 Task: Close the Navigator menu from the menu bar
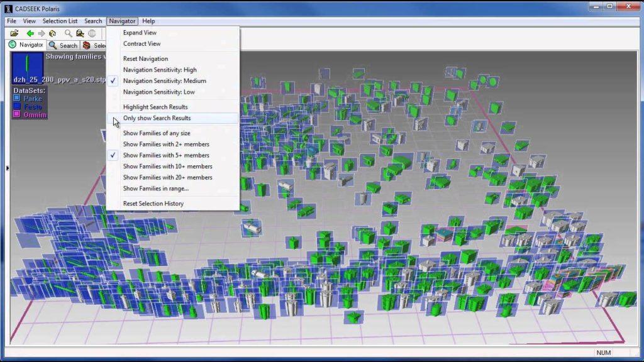pyautogui.click(x=122, y=21)
